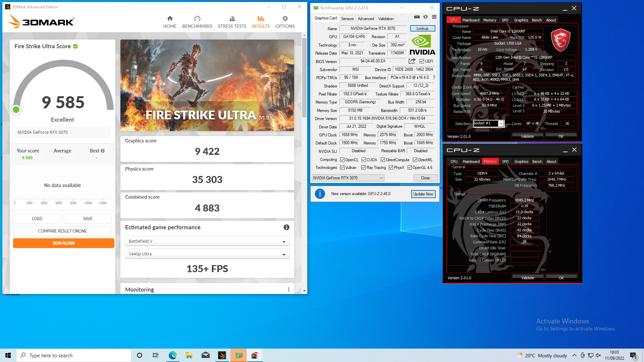Open the 3DMark Home section
The width and height of the screenshot is (644, 362).
(x=170, y=22)
